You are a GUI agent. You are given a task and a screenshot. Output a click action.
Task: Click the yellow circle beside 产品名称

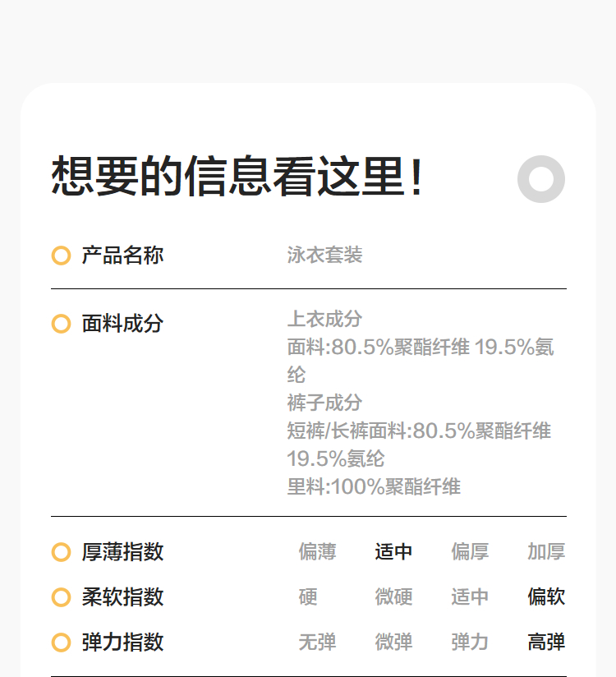(61, 256)
